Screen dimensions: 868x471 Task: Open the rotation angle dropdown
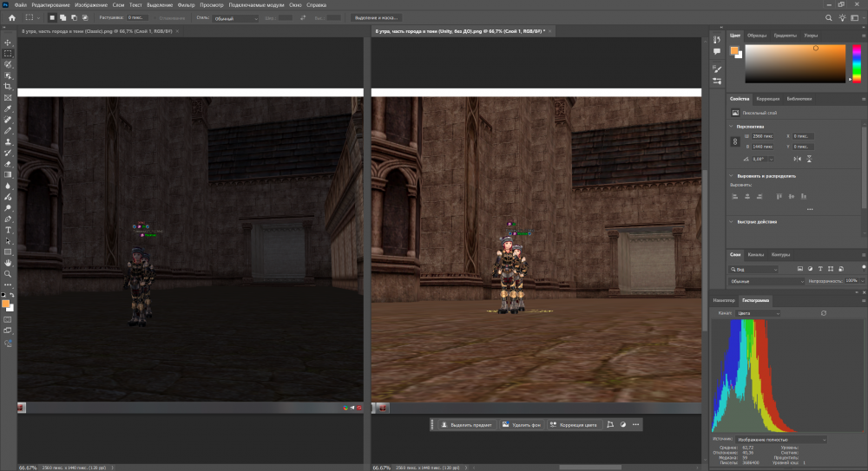771,160
